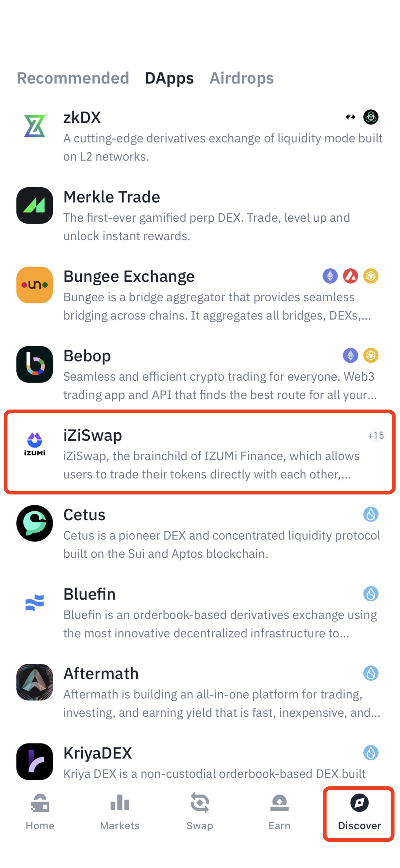Open the Merkle Trade green logo

click(35, 205)
